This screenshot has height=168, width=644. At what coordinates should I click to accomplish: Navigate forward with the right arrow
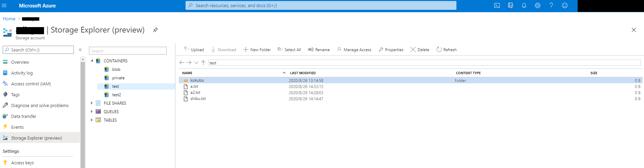[189, 63]
